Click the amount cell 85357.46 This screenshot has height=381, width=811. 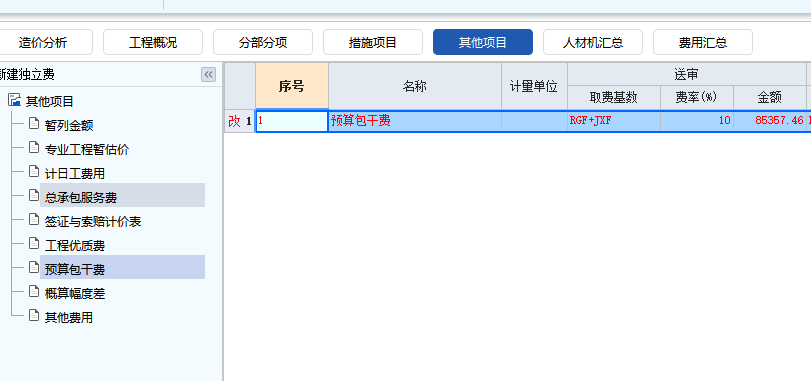point(770,121)
